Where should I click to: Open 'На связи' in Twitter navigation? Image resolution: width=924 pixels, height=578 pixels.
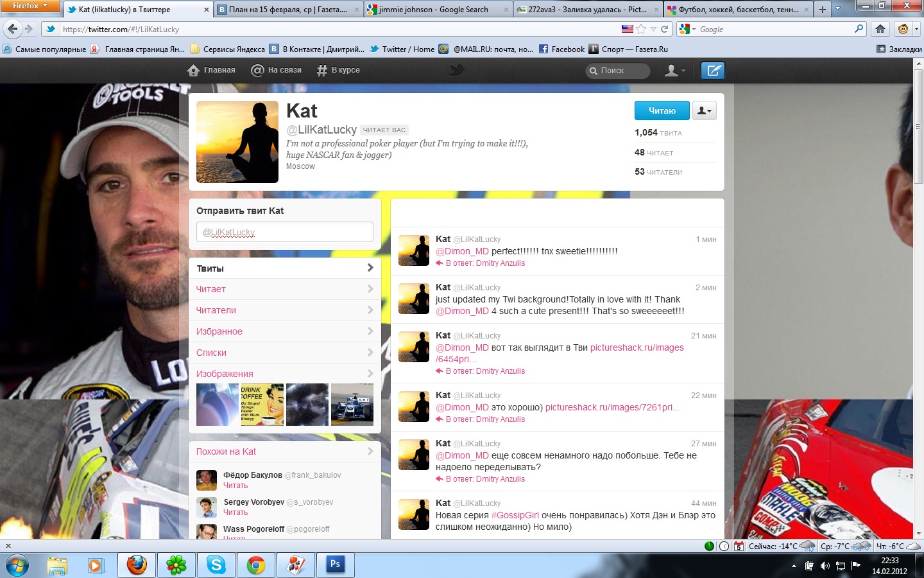(x=276, y=70)
